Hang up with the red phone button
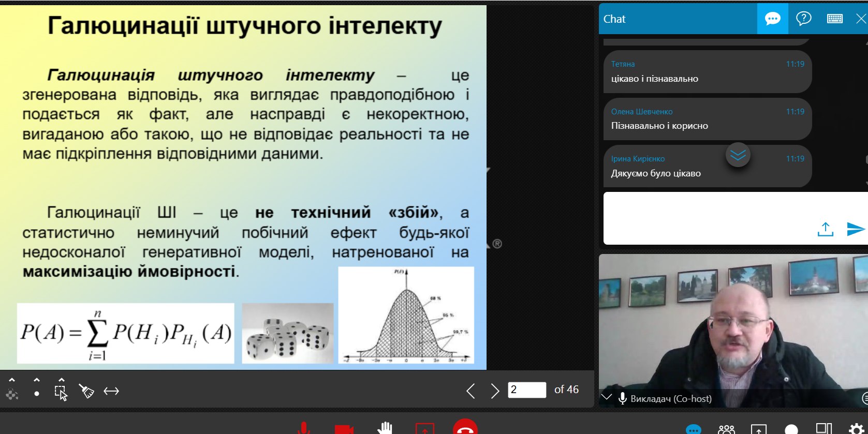 465,428
